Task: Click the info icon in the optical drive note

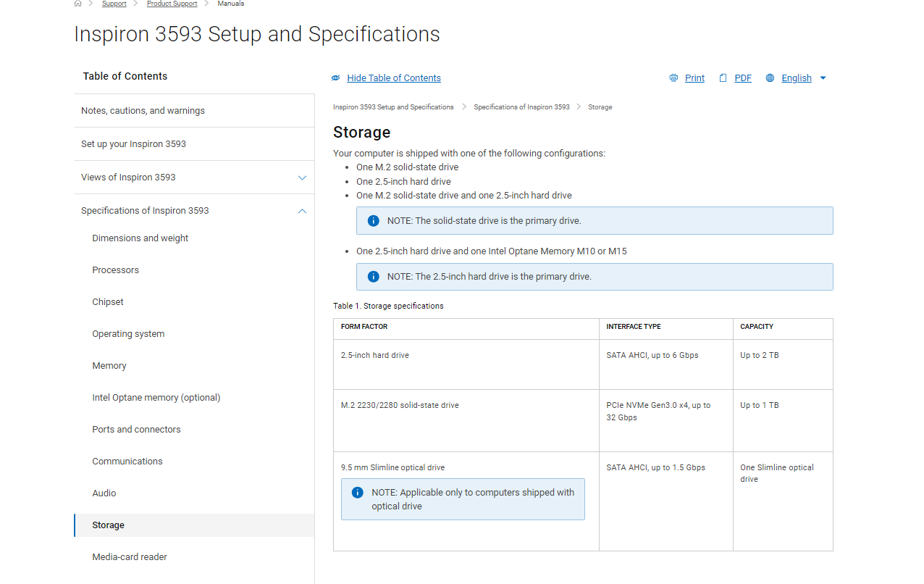Action: click(357, 493)
